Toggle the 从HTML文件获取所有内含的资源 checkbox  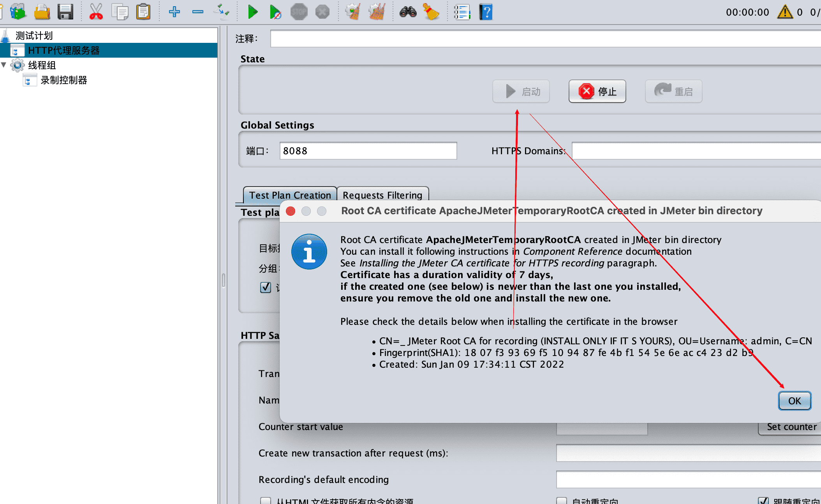point(265,500)
